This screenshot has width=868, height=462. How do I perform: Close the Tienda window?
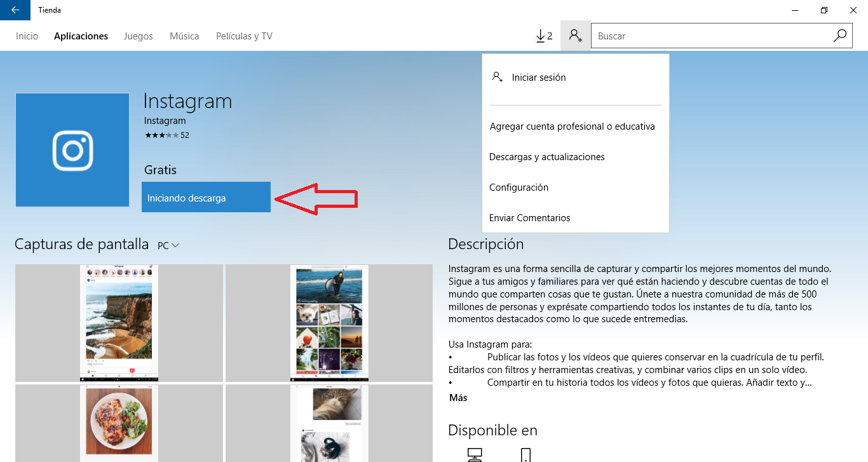click(853, 10)
